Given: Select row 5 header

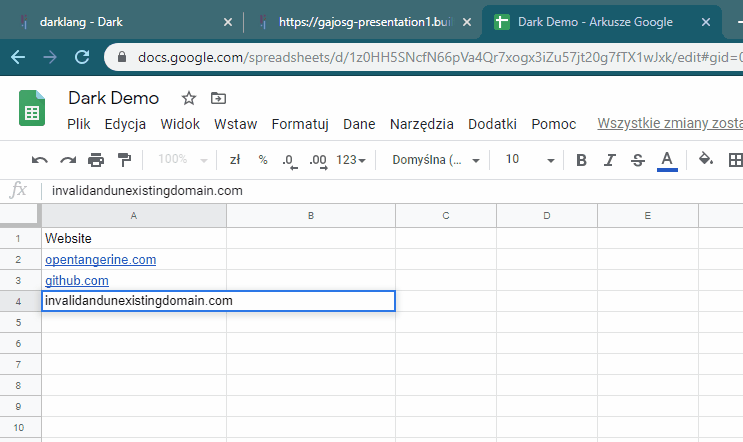Looking at the screenshot, I should (18, 322).
